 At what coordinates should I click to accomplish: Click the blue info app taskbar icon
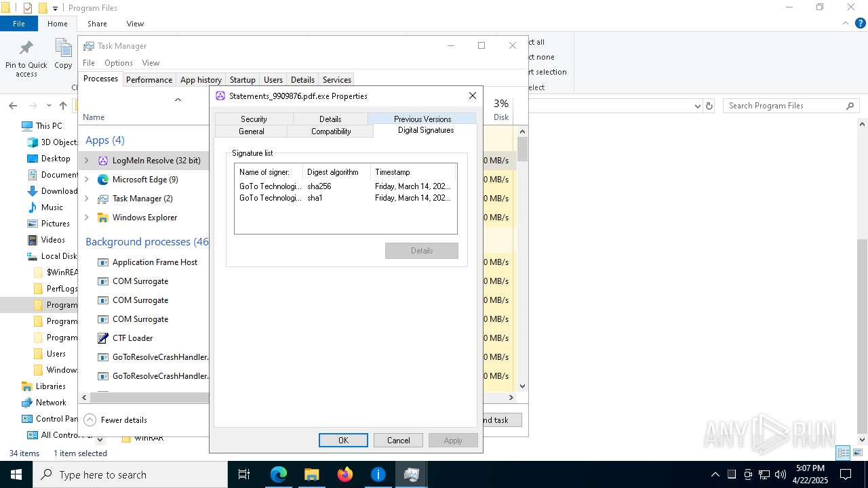coord(378,474)
